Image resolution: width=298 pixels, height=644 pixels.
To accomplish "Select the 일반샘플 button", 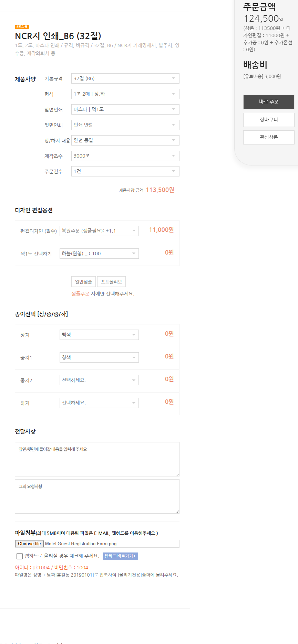I will (x=83, y=282).
